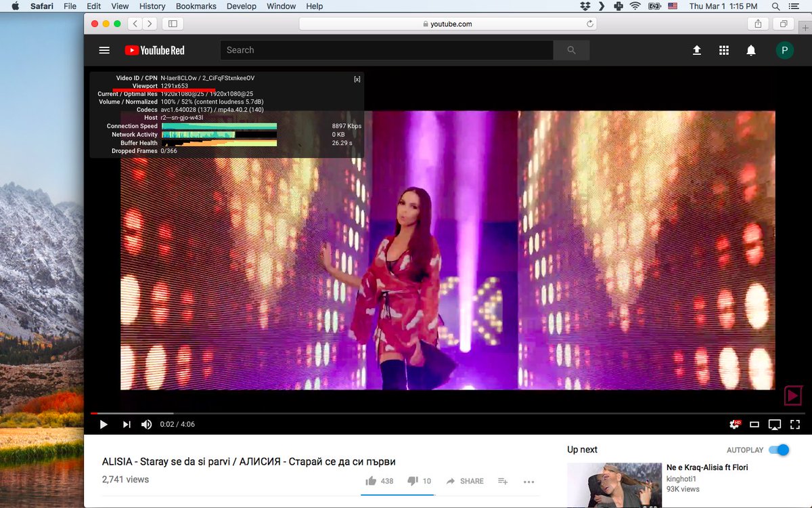
Task: Open Notification Center
Action: coord(796,6)
